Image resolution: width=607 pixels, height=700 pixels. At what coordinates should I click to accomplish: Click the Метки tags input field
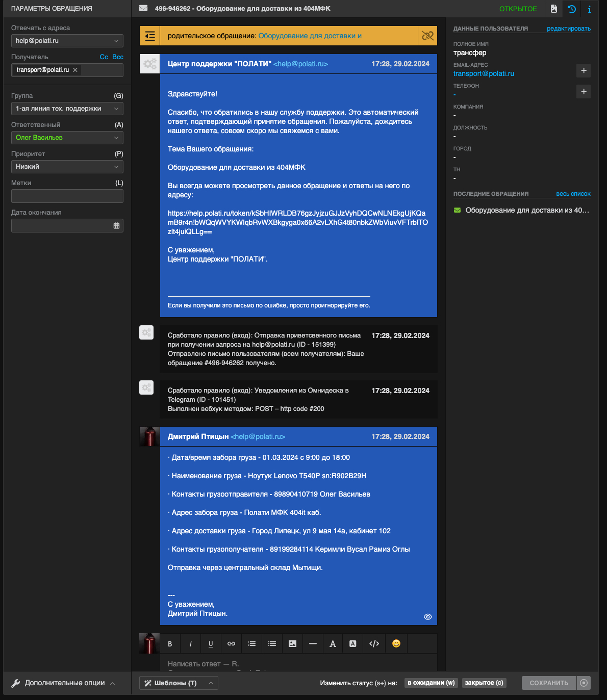coord(67,196)
